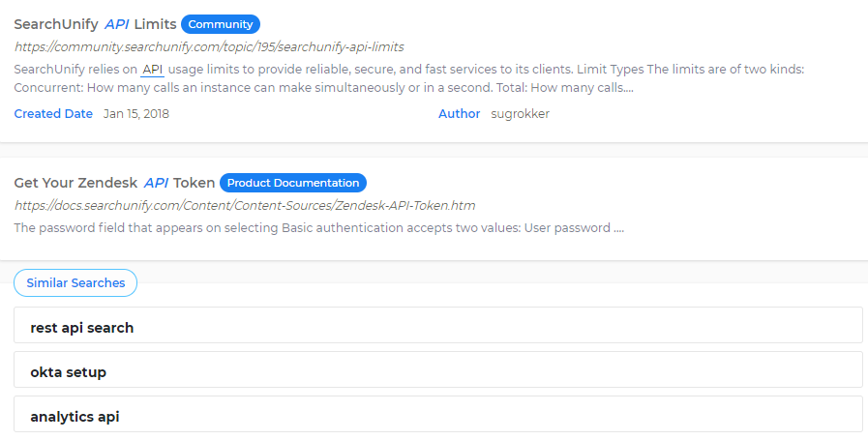The height and width of the screenshot is (440, 868).
Task: Click the Author field label
Action: pos(459,114)
